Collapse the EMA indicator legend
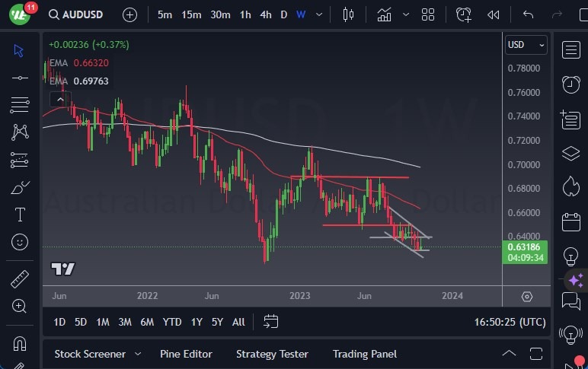This screenshot has height=369, width=588. pyautogui.click(x=59, y=98)
